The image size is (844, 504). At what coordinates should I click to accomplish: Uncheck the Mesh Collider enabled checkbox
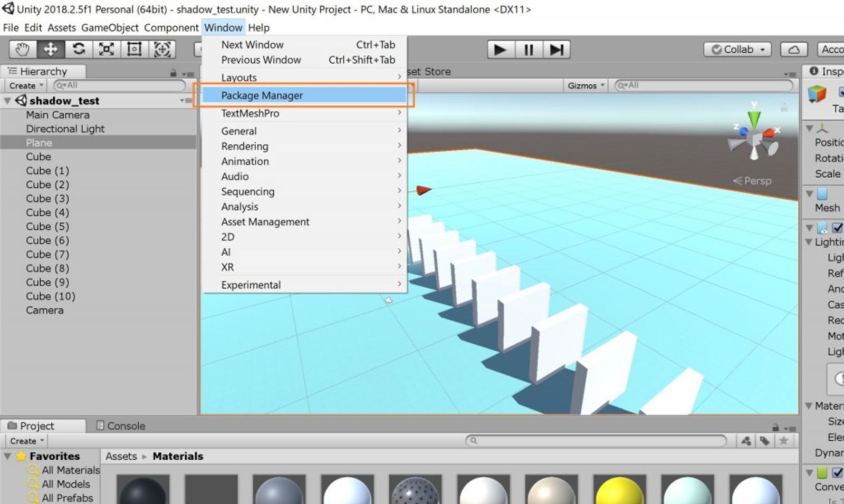click(837, 472)
